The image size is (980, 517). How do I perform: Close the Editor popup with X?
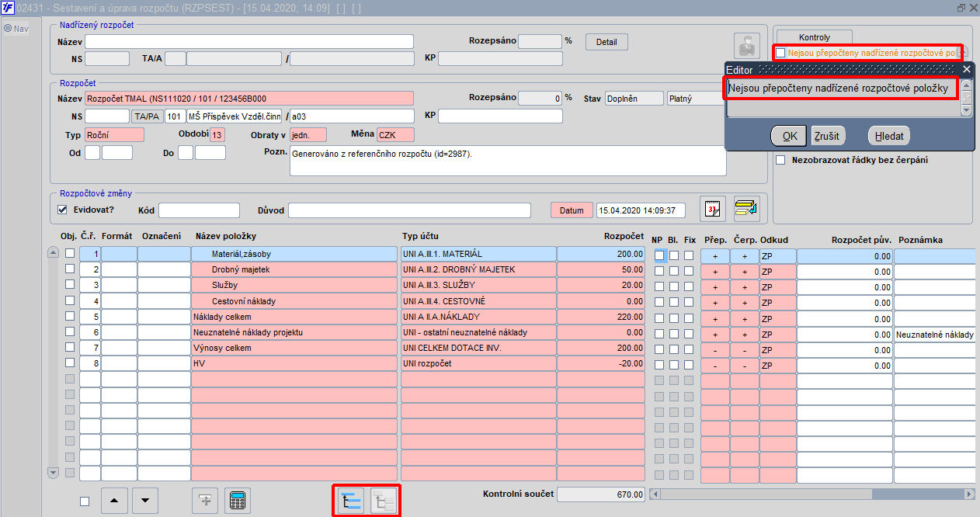(x=967, y=69)
